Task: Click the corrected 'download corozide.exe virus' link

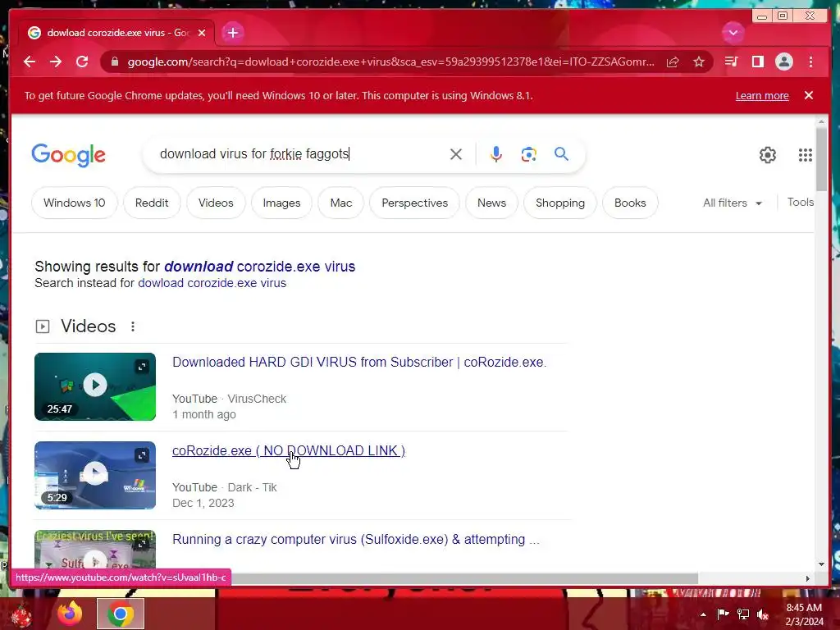Action: 259,267
